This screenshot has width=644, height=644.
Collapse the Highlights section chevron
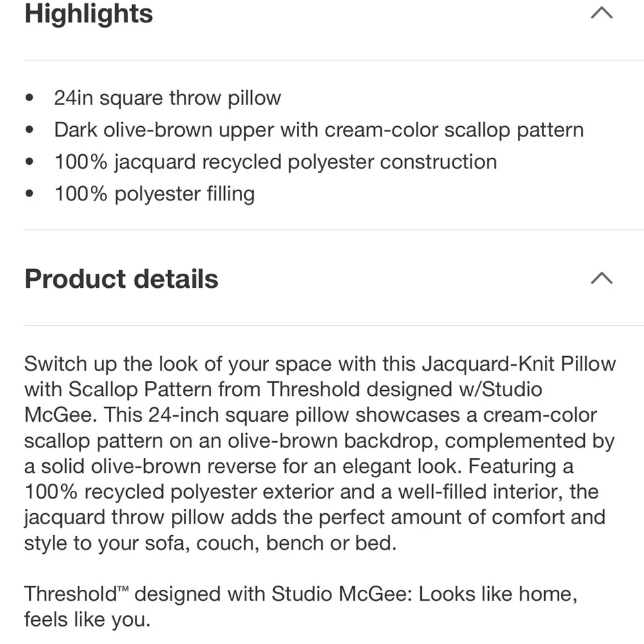pyautogui.click(x=601, y=13)
